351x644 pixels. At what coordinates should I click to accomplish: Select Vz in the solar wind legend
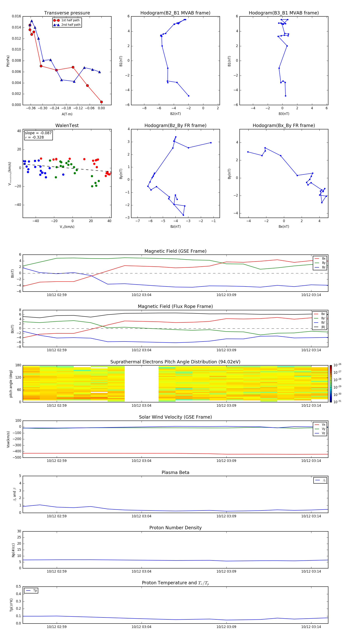[x=320, y=433]
